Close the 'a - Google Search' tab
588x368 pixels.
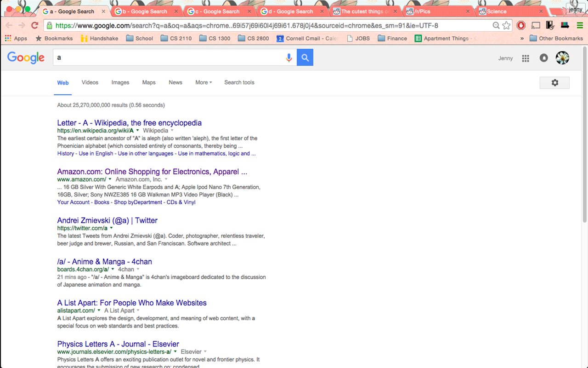click(103, 11)
